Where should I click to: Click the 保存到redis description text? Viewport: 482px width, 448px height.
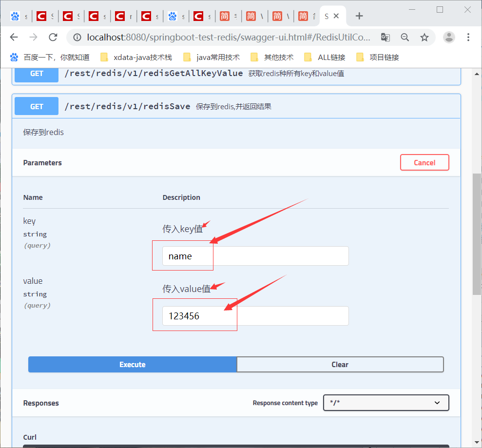(x=43, y=132)
